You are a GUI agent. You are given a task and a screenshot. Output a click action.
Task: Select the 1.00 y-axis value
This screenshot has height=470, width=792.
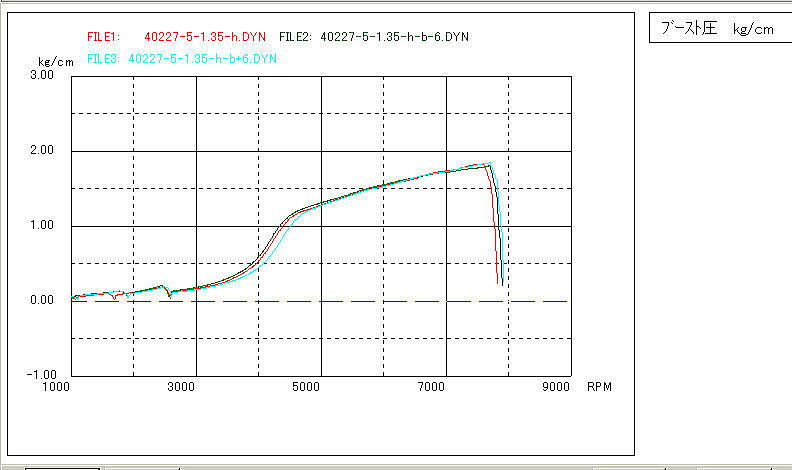click(42, 225)
